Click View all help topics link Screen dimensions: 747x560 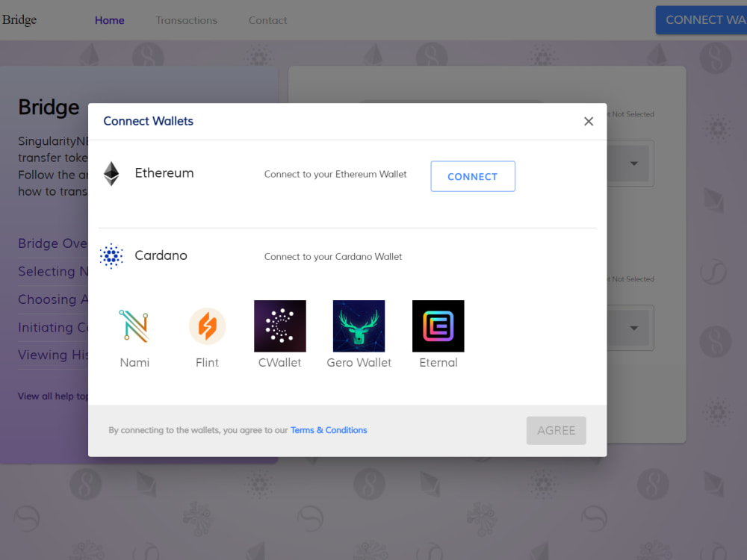point(53,396)
